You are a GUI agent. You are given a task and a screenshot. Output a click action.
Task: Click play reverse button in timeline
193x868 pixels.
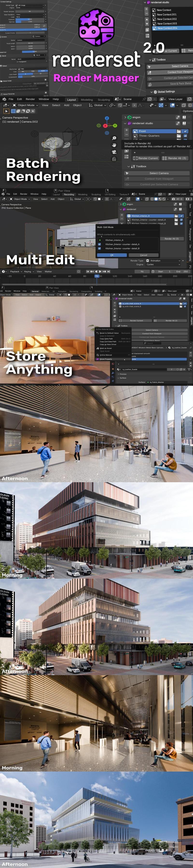(x=96, y=271)
